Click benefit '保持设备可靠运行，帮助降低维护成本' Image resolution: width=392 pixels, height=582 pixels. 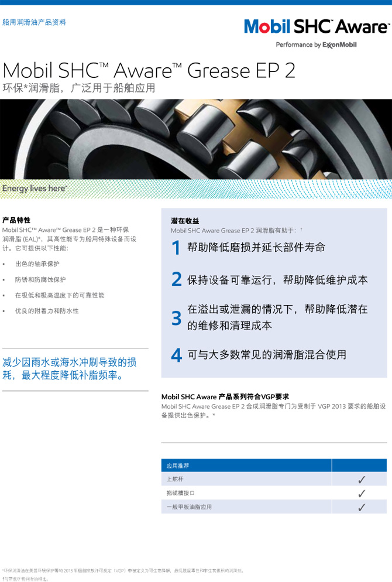coord(277,280)
